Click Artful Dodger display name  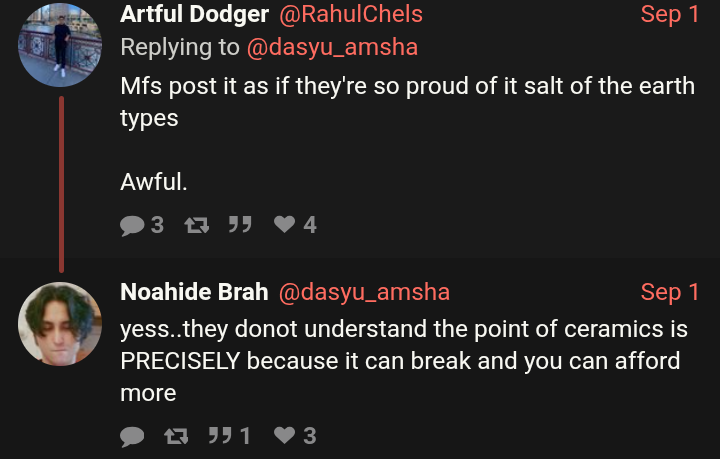[195, 14]
